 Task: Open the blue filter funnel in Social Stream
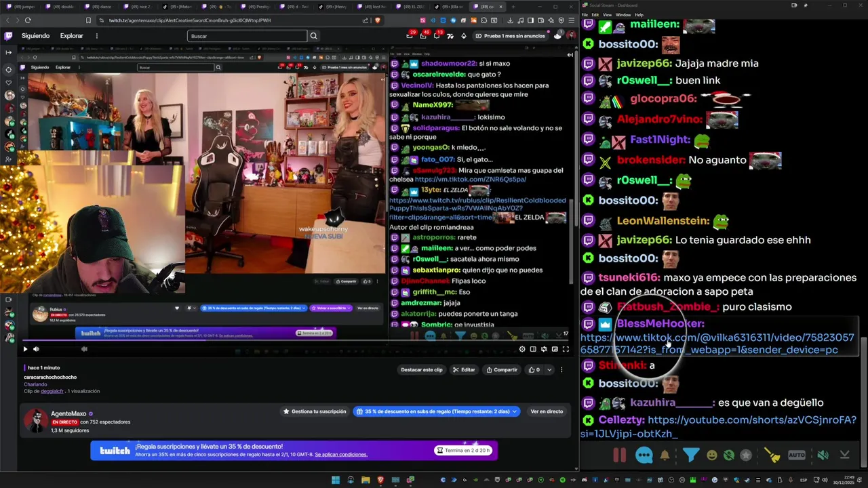click(x=690, y=455)
